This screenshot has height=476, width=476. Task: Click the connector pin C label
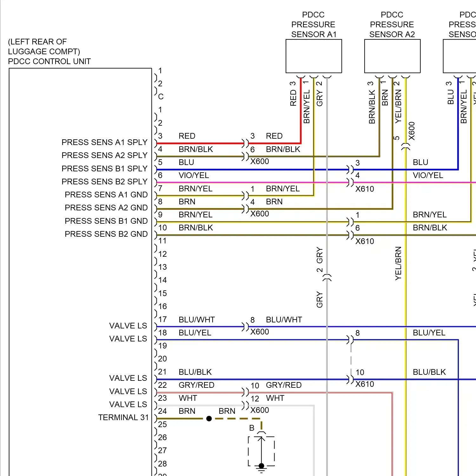[161, 96]
